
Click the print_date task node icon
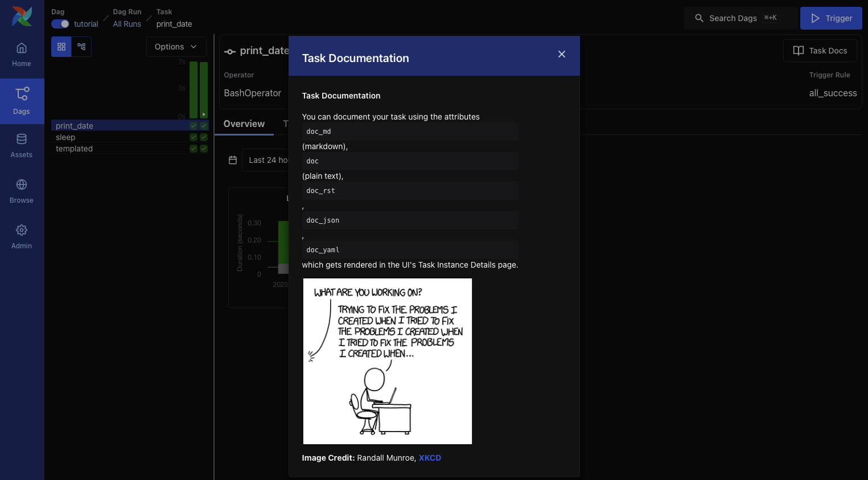coord(230,51)
